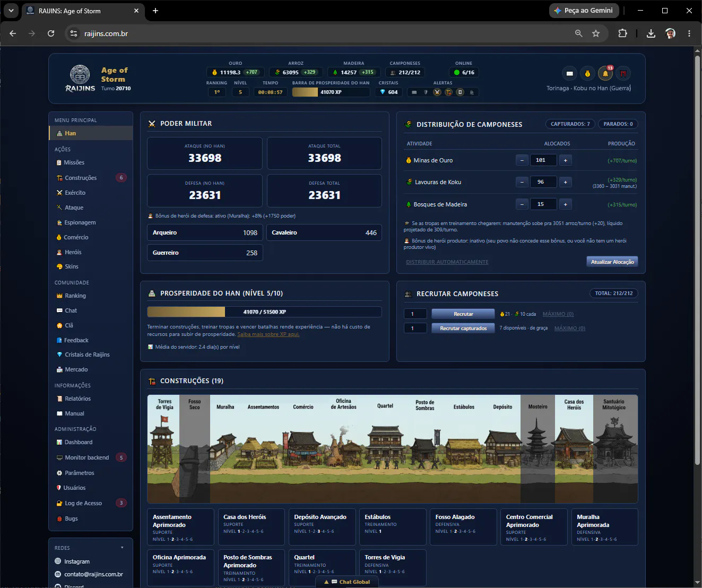Open 'Saiba mais sobre XP aqui' link
This screenshot has width=702, height=588.
click(x=268, y=334)
